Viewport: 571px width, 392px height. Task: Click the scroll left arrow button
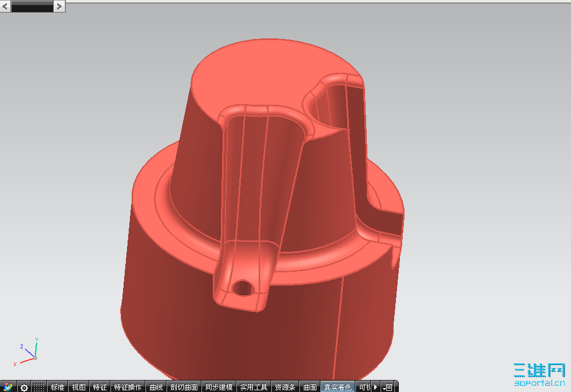pyautogui.click(x=5, y=6)
